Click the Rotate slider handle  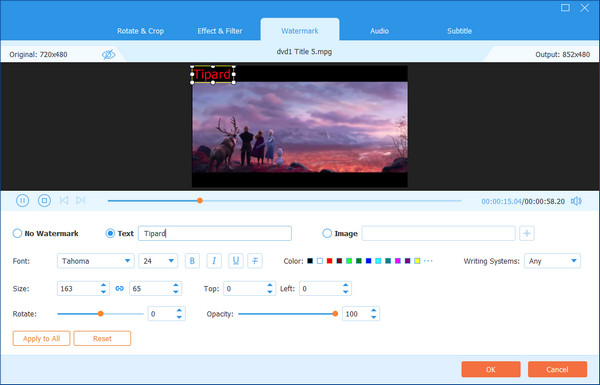[x=101, y=314]
